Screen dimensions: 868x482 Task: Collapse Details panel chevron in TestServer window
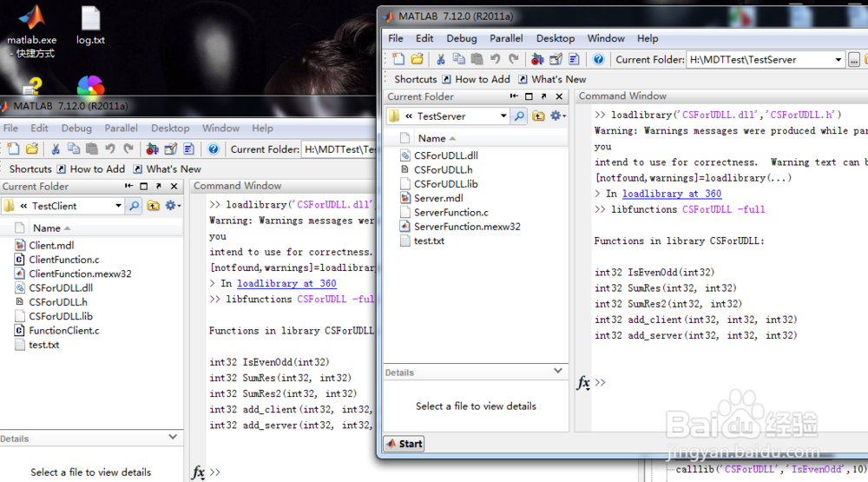tap(558, 371)
